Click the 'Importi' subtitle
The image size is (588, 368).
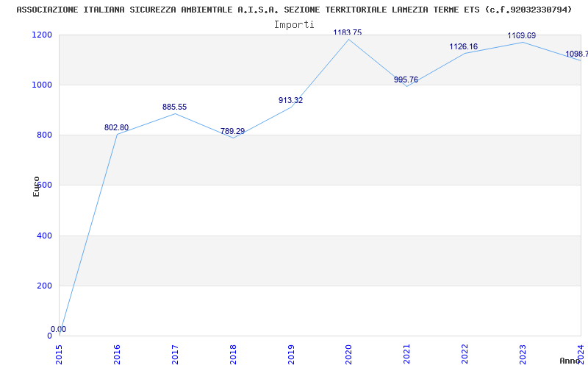tap(294, 25)
